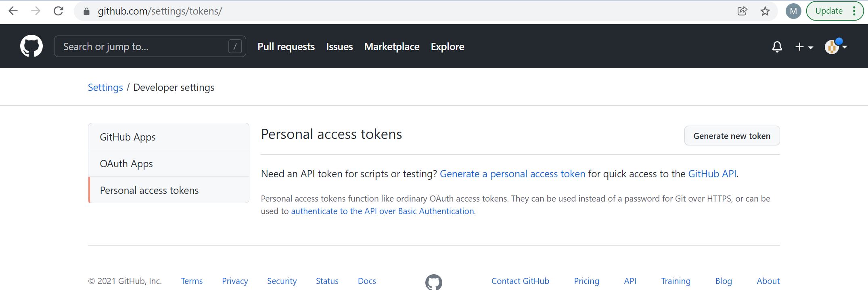
Task: Open Blog footer link
Action: 724,281
